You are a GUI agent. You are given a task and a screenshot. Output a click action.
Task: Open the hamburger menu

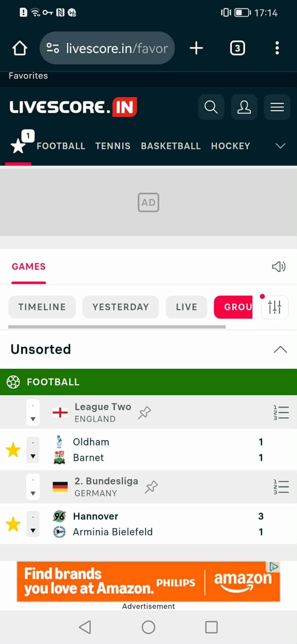pyautogui.click(x=277, y=107)
